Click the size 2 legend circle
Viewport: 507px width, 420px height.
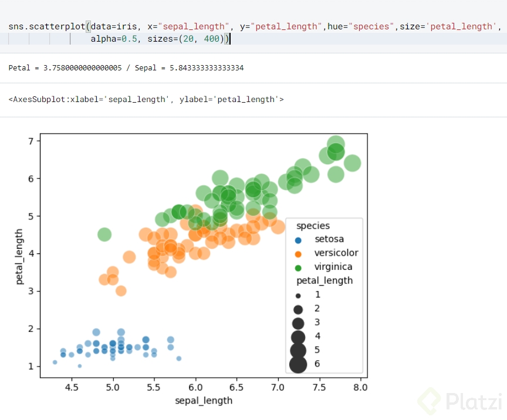coord(298,309)
